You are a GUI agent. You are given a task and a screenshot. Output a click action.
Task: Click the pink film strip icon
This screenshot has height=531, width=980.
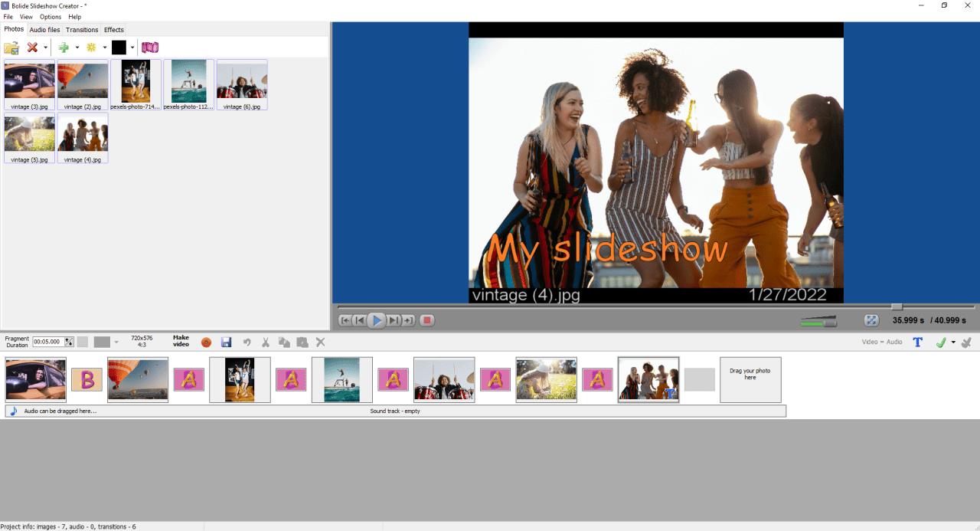pyautogui.click(x=150, y=48)
